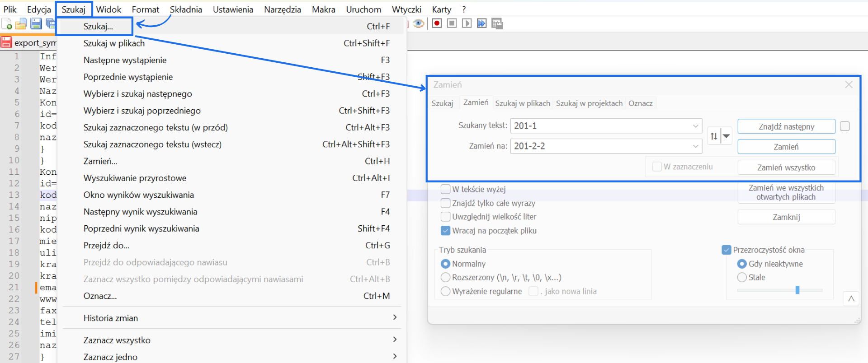Image resolution: width=868 pixels, height=363 pixels.
Task: Open dropdown arrow beside swap icon
Action: click(726, 136)
